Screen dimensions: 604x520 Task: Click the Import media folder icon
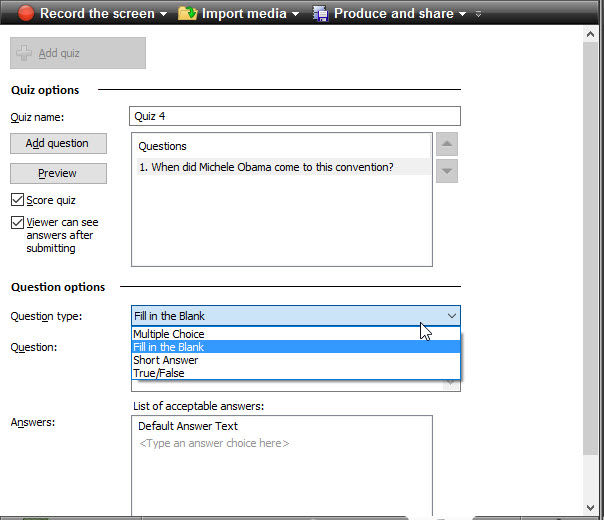(x=188, y=13)
